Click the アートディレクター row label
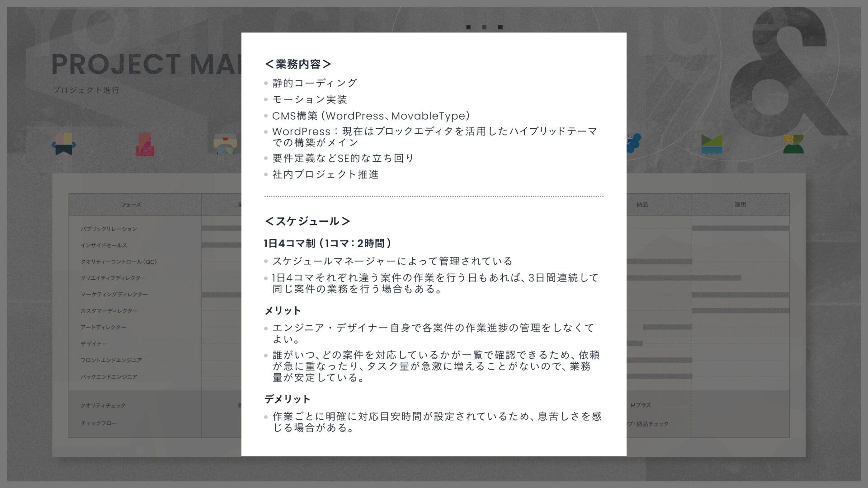The height and width of the screenshot is (488, 868). 104,327
